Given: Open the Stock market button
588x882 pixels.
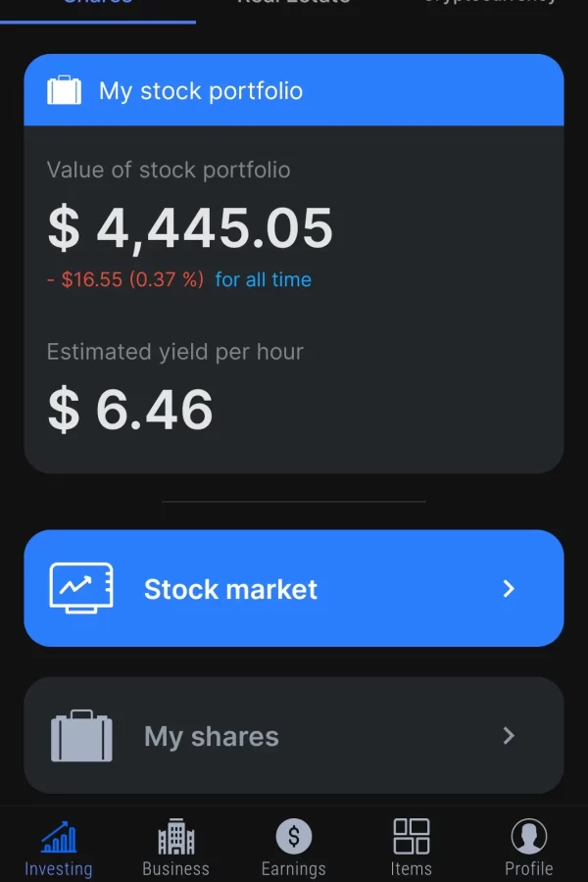Looking at the screenshot, I should pos(294,588).
